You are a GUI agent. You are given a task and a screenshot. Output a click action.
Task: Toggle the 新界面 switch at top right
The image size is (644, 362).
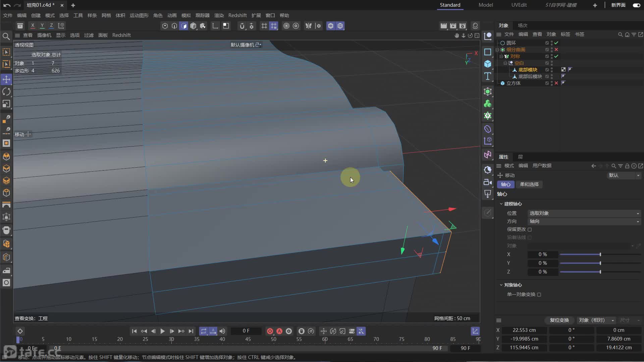636,5
